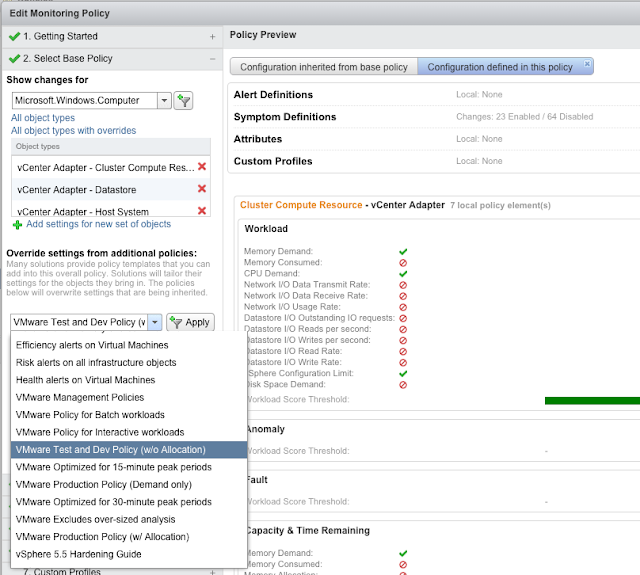Close the 'Configuration defined in this policy' tab
Image resolution: width=640 pixels, height=575 pixels.
(588, 64)
